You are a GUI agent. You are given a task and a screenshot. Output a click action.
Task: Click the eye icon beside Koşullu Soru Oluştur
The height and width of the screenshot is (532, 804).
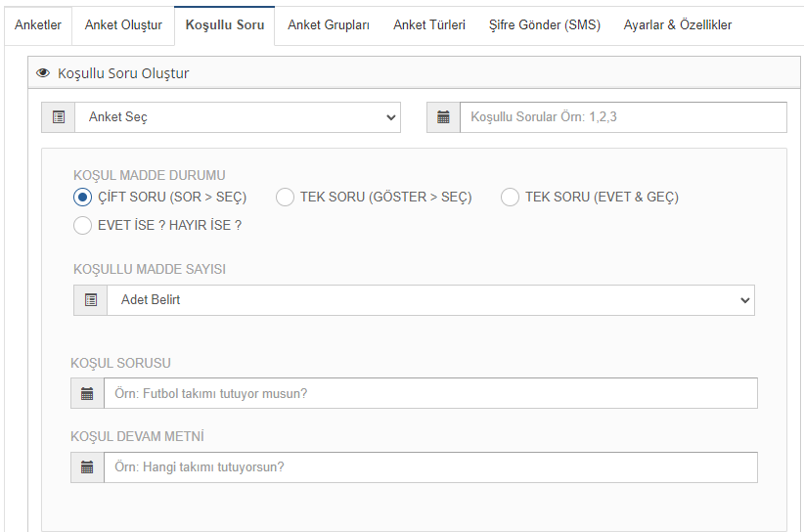pos(43,73)
